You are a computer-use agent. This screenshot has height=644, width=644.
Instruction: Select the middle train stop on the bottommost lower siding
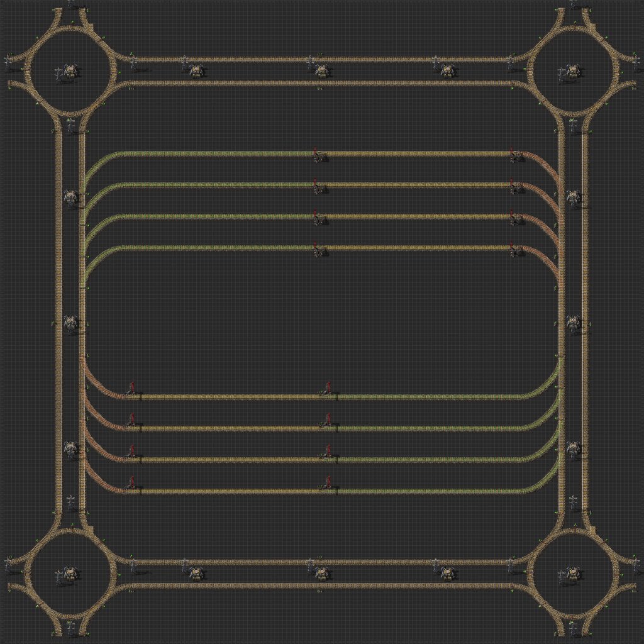point(328,483)
